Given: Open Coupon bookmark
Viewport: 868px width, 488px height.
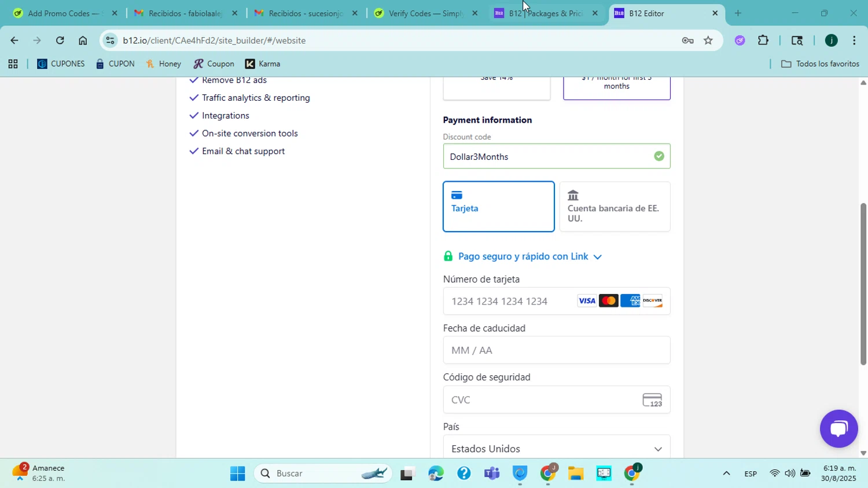Looking at the screenshot, I should [214, 64].
